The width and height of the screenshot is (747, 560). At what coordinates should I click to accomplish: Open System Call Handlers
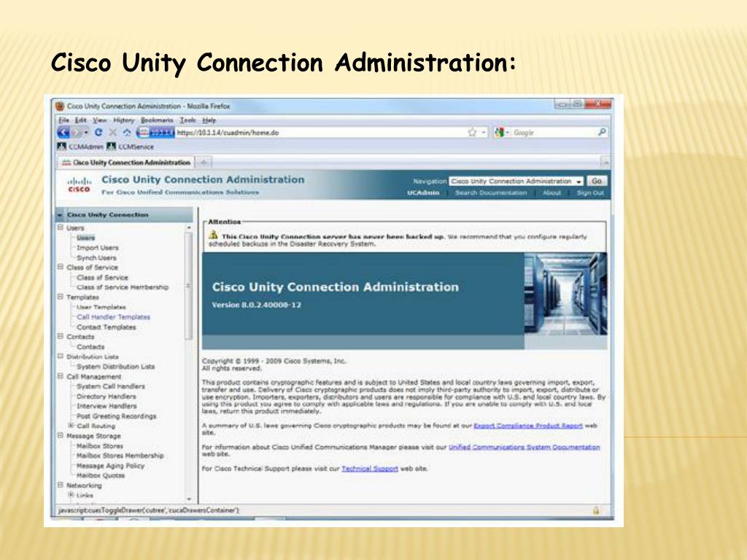pyautogui.click(x=111, y=386)
